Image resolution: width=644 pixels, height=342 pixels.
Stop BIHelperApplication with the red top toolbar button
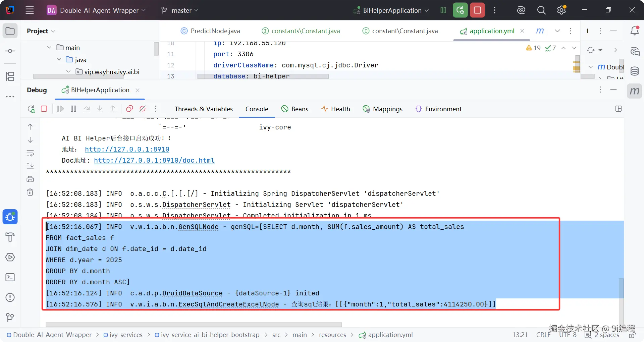[477, 10]
